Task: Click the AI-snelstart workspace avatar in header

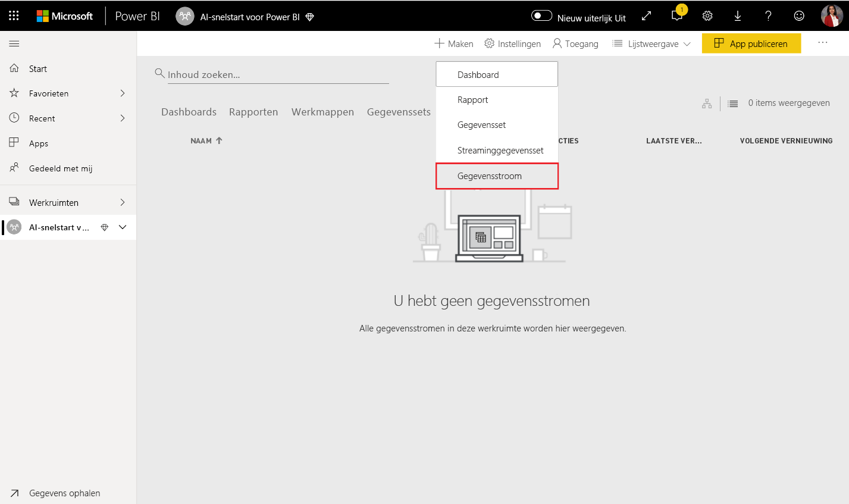Action: point(185,16)
